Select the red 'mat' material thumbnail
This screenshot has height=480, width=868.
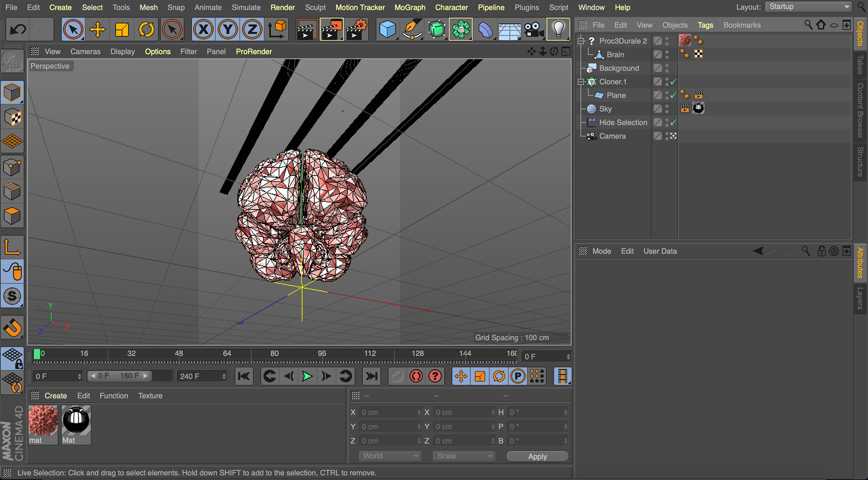click(x=43, y=420)
